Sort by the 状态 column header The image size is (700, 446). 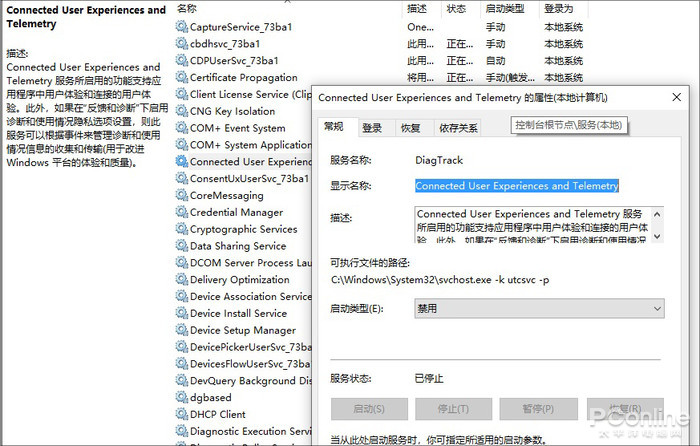[x=456, y=8]
